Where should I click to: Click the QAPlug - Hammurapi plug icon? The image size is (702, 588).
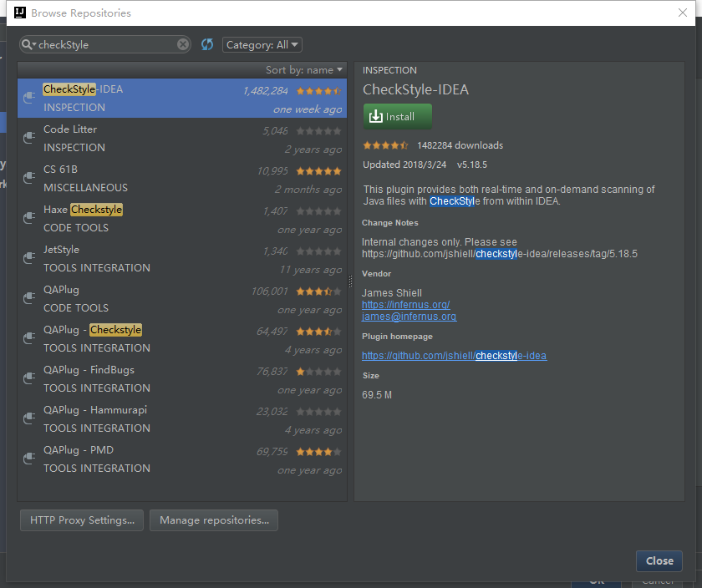(x=29, y=418)
